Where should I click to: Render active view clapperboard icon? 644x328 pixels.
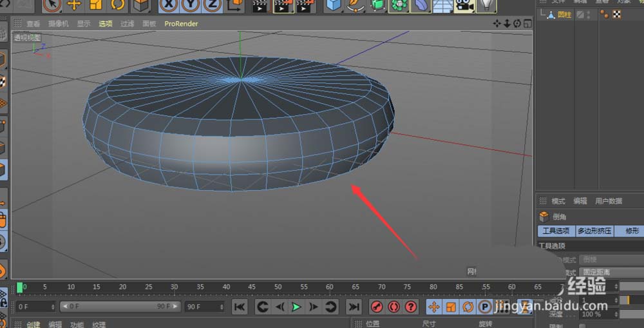[261, 6]
